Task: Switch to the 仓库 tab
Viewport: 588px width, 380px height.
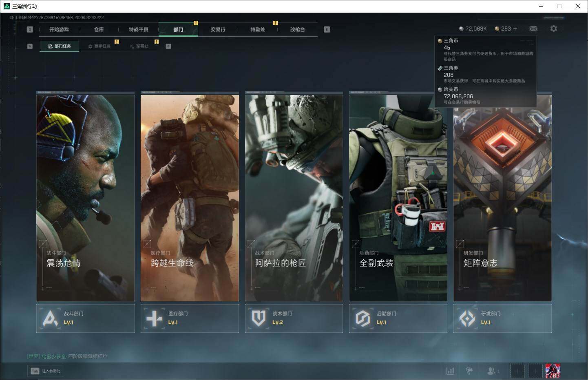Action: coord(99,29)
